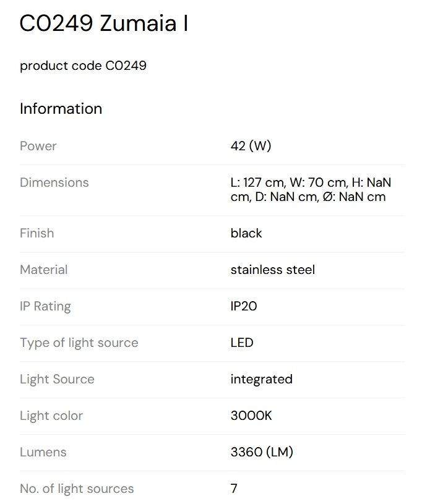Select the IP20 value
This screenshot has width=435, height=504.
(244, 306)
